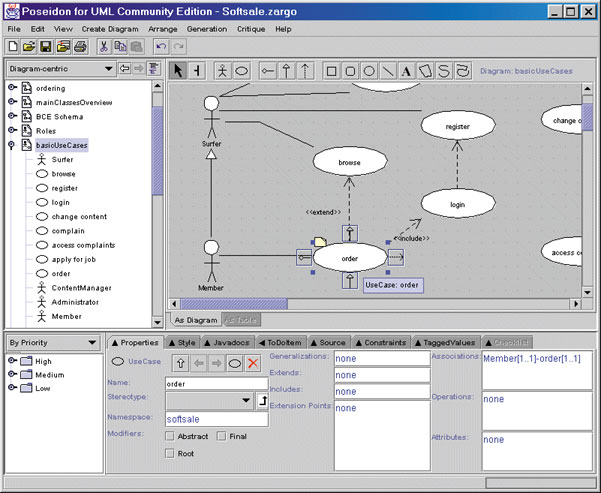Viewport: 601px width, 493px height.
Task: Open the Generation menu
Action: [207, 29]
